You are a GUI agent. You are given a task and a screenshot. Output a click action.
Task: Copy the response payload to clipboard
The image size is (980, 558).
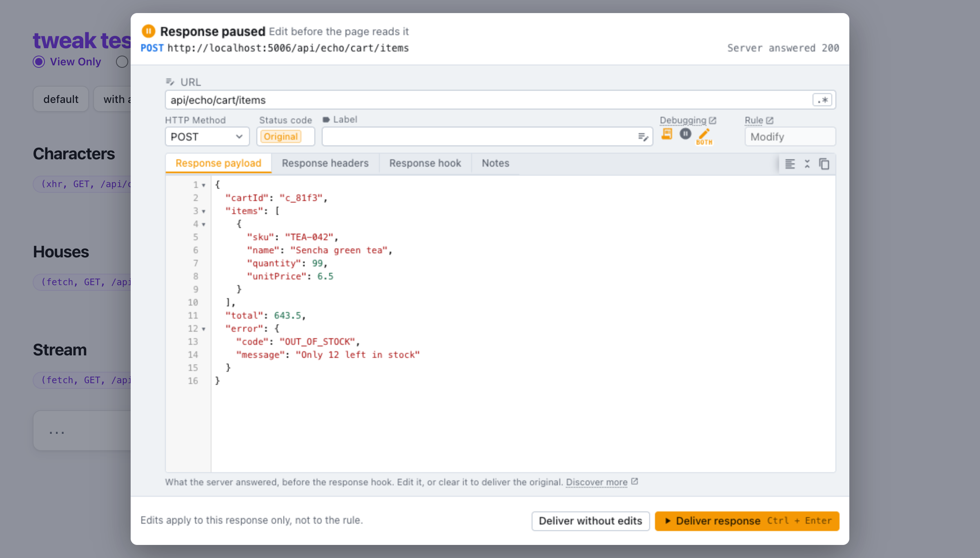(824, 164)
